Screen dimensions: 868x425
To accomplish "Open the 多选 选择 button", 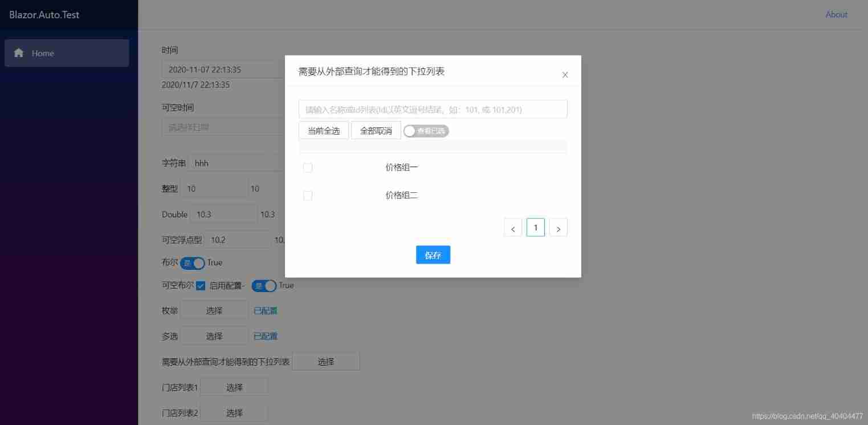I will click(214, 337).
